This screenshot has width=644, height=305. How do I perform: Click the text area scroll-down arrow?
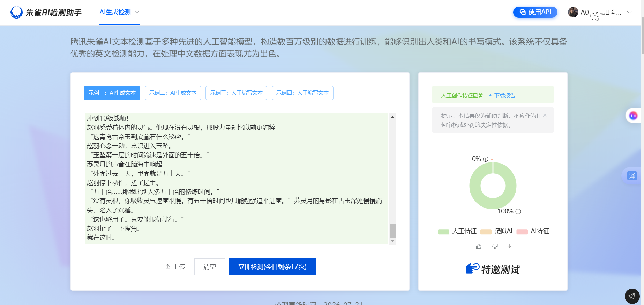[392, 241]
